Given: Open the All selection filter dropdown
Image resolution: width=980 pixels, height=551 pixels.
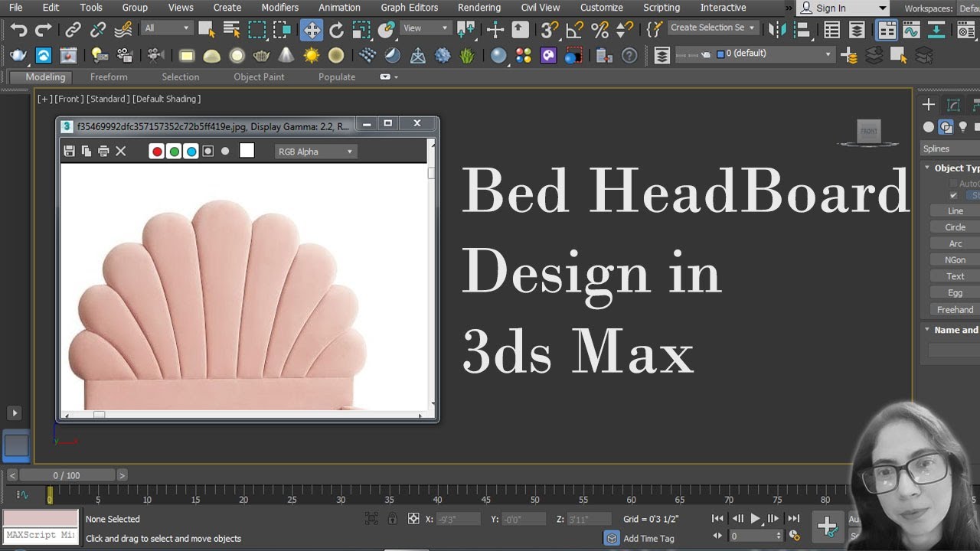Looking at the screenshot, I should pyautogui.click(x=167, y=28).
